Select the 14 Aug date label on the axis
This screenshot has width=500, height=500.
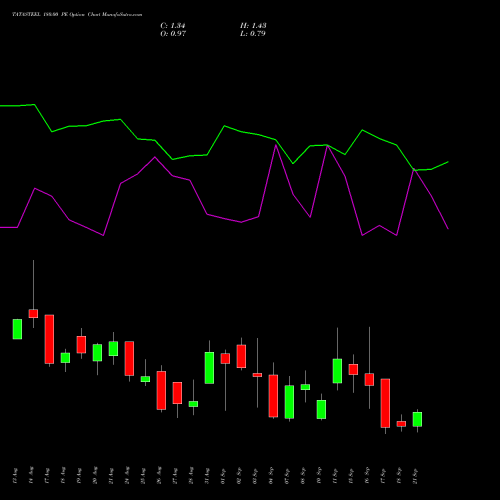[31, 475]
